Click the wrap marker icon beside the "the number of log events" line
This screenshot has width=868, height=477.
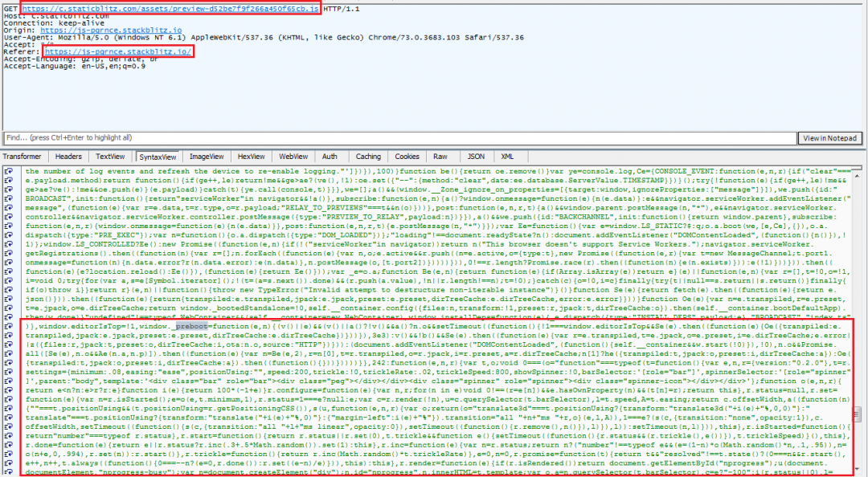[x=7, y=171]
